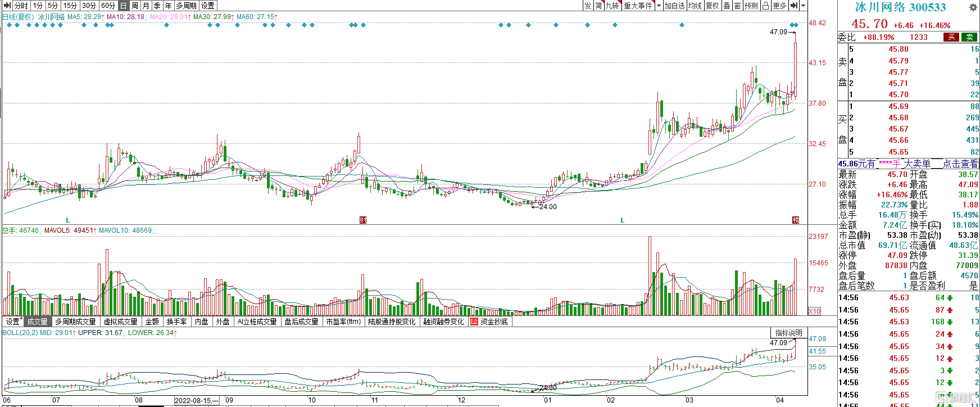This screenshot has height=407, width=980.
Task: Open the gear settings beside 冰川网络 300533
Action: (973, 7)
